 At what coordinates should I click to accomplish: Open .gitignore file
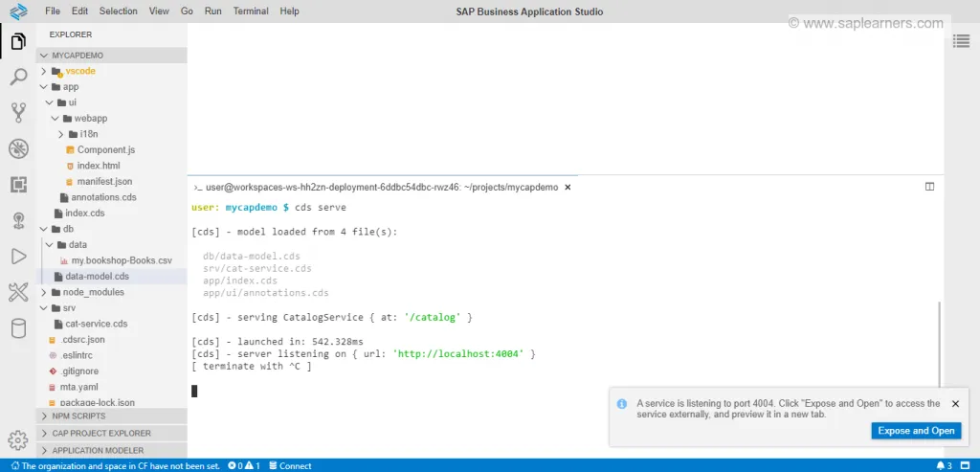[x=111, y=371]
